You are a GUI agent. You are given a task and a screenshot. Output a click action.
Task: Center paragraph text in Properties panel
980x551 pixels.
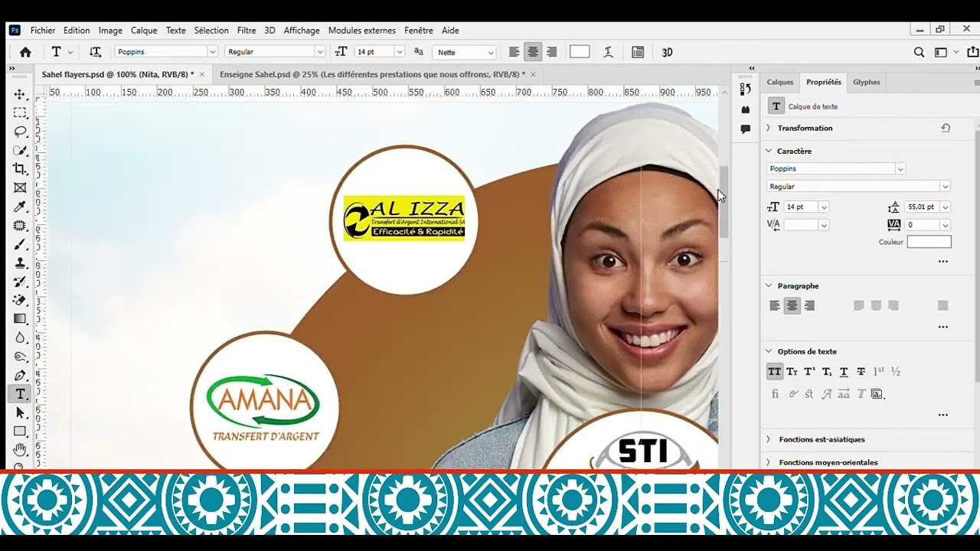coord(792,305)
